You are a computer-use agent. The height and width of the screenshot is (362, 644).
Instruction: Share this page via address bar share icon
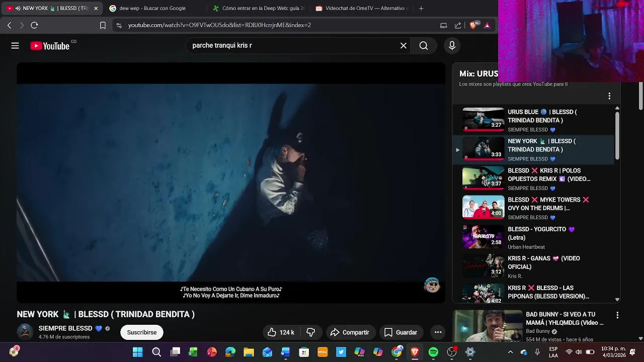coord(458,25)
